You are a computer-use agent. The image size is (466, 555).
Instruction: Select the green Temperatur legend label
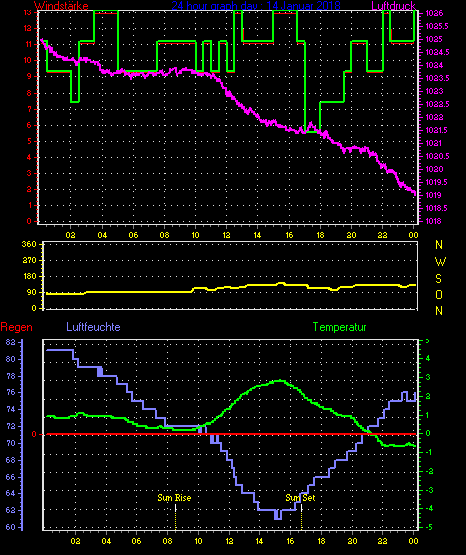[x=340, y=327]
